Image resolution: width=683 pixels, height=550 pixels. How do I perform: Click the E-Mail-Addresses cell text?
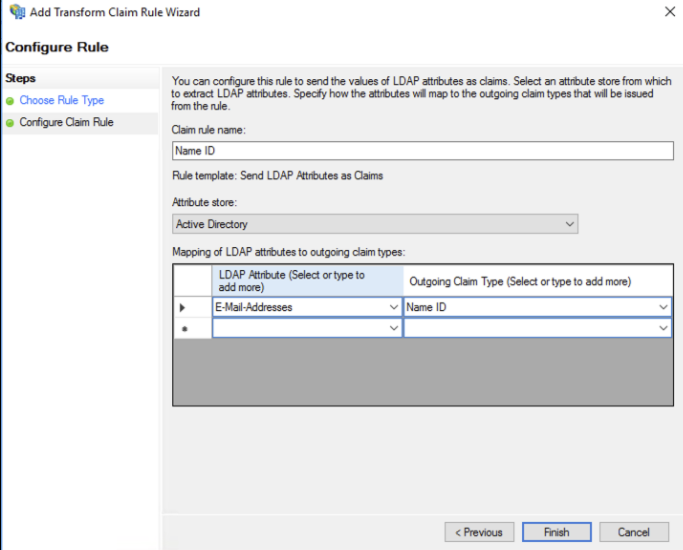(x=254, y=307)
